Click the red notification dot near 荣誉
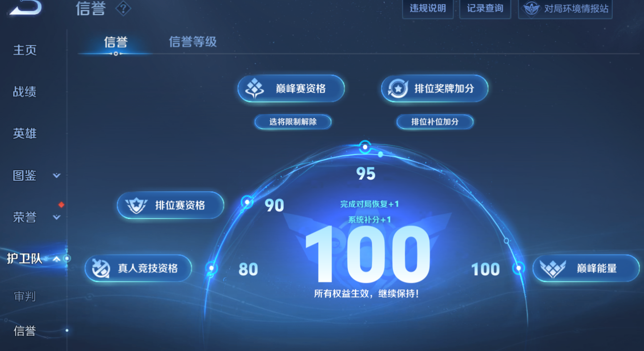Screen dimensions: 644x351 pyautogui.click(x=61, y=204)
